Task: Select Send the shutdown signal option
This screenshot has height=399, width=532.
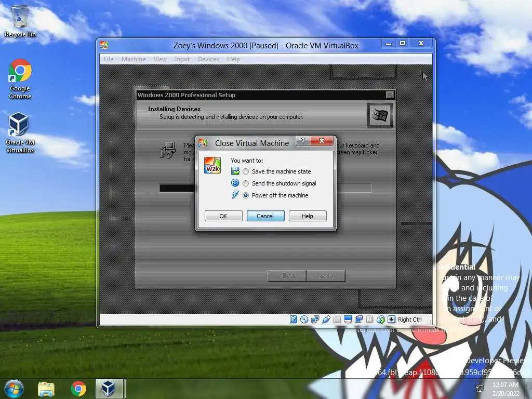Action: coord(280,183)
